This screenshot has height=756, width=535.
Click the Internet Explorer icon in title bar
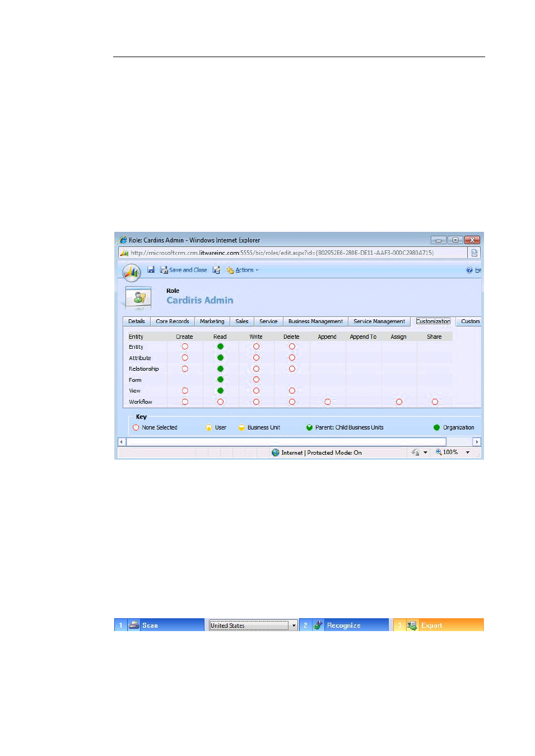pyautogui.click(x=123, y=240)
